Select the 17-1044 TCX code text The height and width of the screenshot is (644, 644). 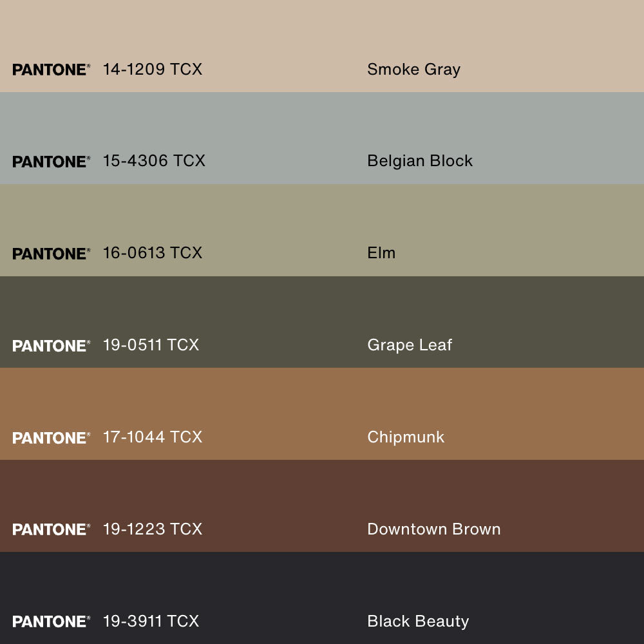point(153,437)
